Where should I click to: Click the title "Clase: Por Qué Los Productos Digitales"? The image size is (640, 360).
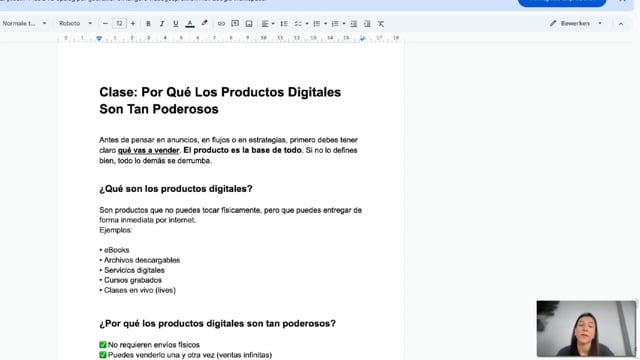[x=220, y=92]
